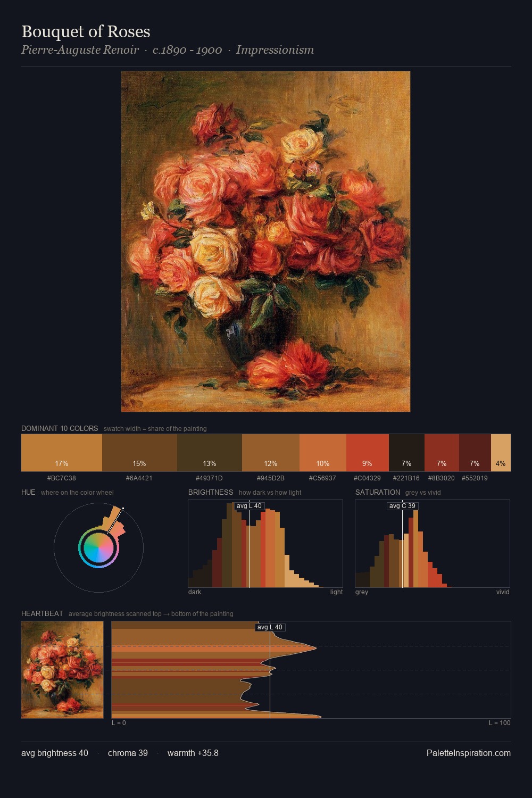Screen dimensions: 532x798
Task: Click the "dark" axis label
Action: 195,592
